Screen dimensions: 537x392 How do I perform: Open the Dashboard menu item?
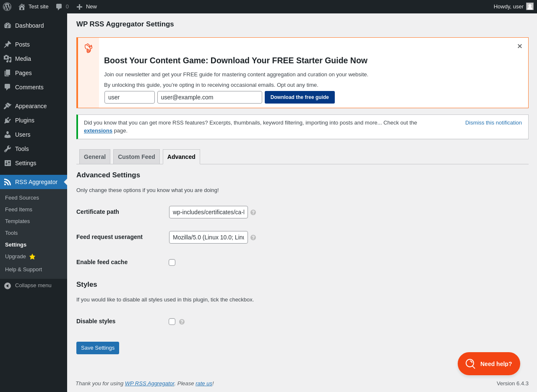tap(34, 26)
